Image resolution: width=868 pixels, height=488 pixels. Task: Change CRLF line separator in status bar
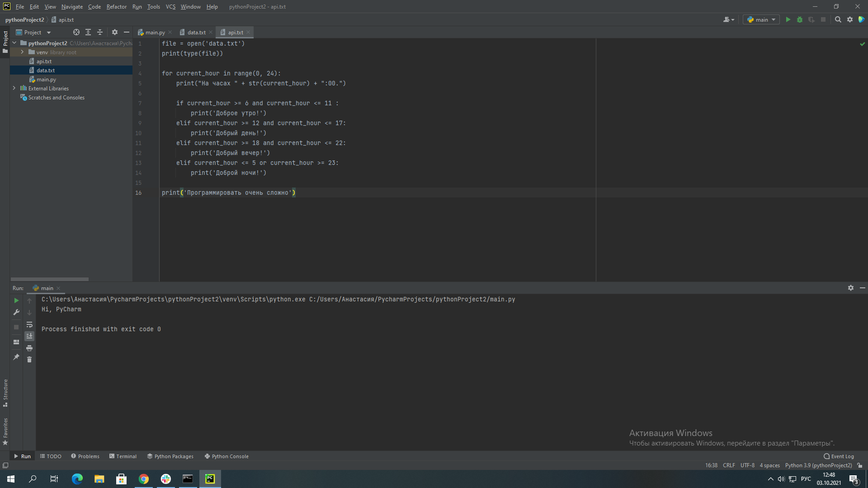pos(729,465)
